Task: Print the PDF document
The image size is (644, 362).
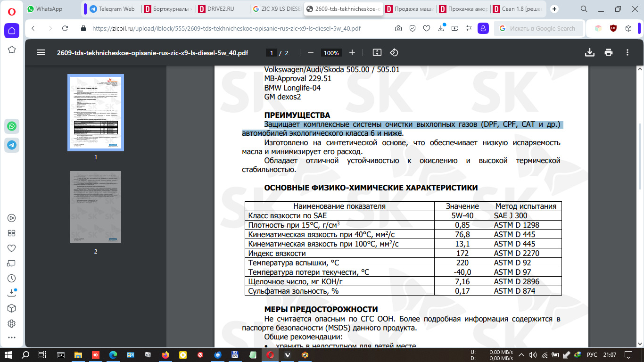Action: coord(609,53)
